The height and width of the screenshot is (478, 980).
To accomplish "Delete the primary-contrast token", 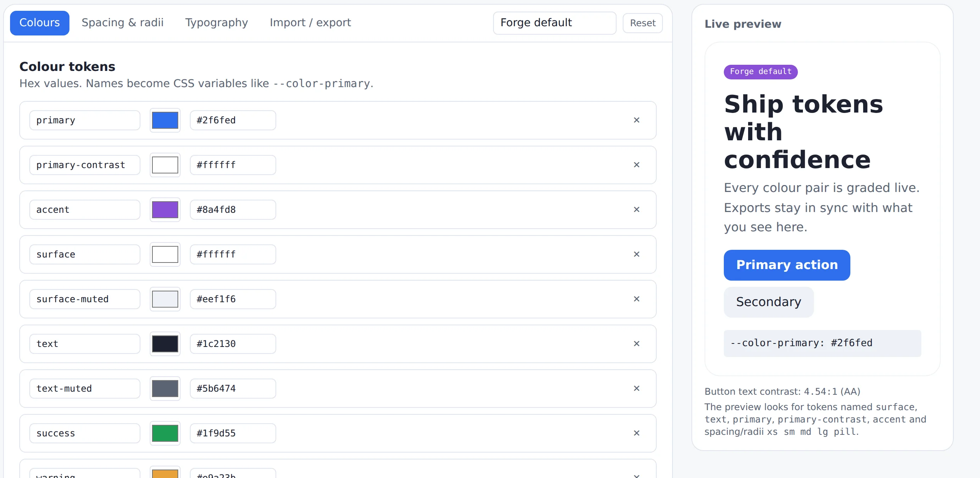I will coord(637,165).
